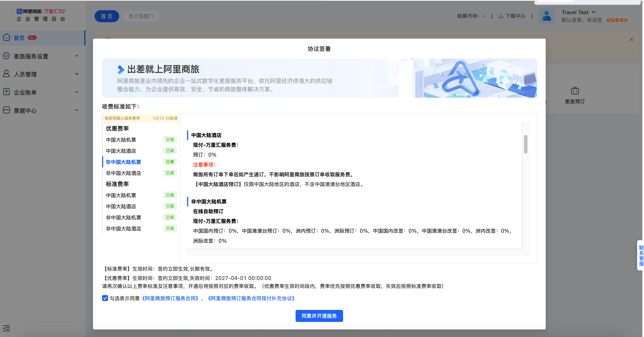
Task: Click the 企业账单 bill icon
Action: tap(6, 92)
